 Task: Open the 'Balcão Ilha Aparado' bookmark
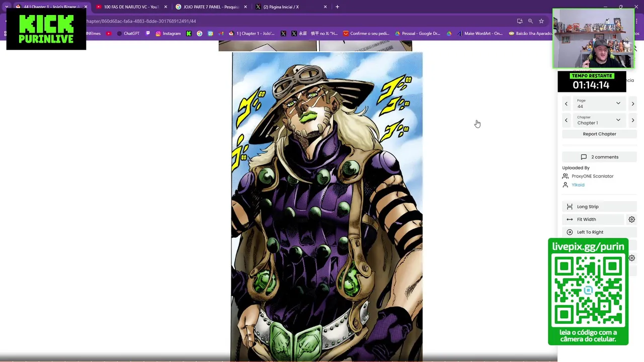[x=530, y=34]
